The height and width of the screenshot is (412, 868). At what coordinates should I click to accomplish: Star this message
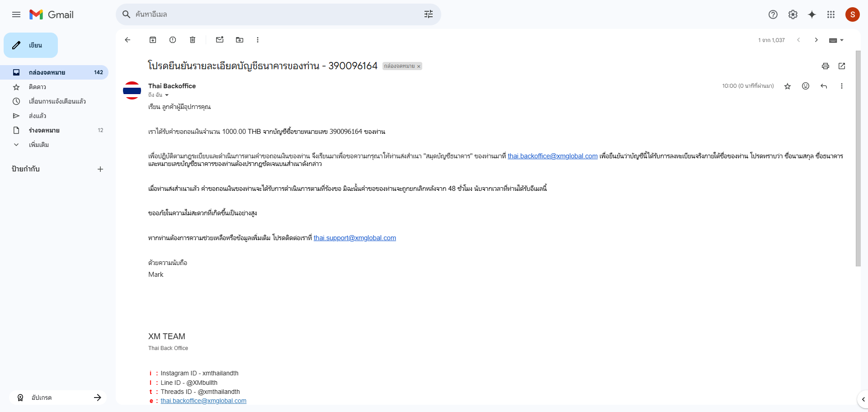click(788, 86)
